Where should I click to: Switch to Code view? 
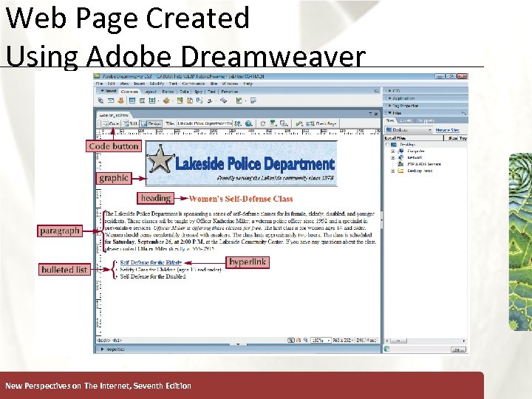point(111,123)
